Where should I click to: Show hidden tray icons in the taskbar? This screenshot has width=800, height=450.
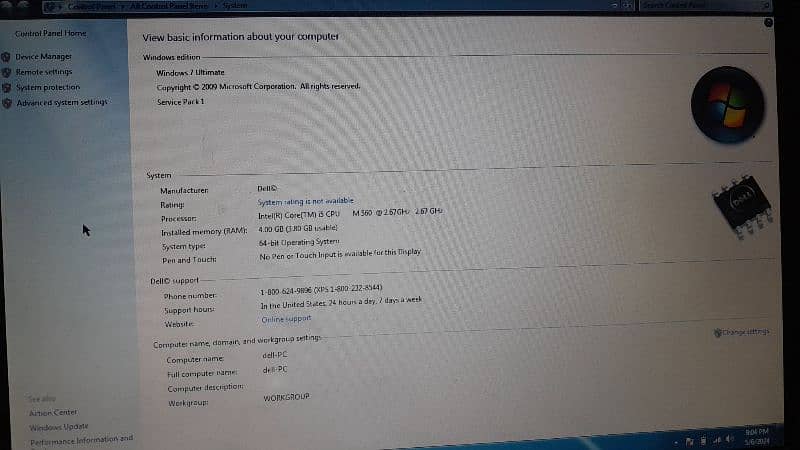tap(676, 442)
